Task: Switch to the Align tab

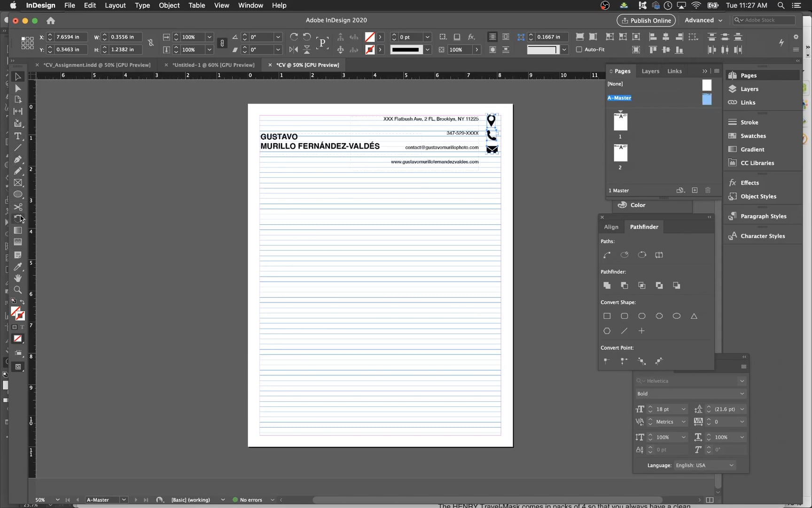Action: coord(611,227)
